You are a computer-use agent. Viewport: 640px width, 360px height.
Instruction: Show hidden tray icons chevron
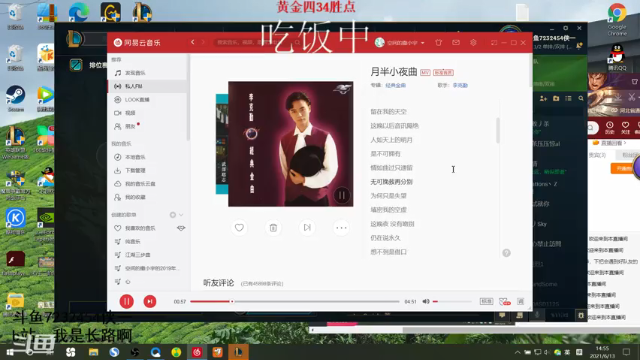(x=518, y=352)
